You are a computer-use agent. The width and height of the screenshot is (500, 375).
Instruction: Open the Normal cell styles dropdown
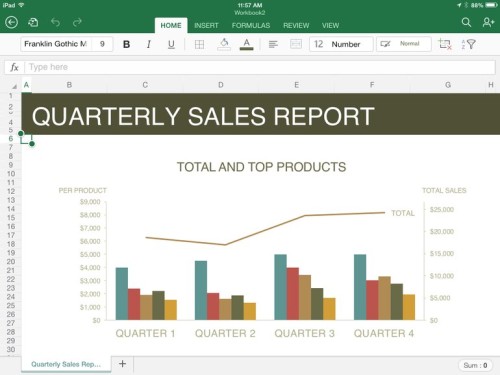tap(404, 44)
